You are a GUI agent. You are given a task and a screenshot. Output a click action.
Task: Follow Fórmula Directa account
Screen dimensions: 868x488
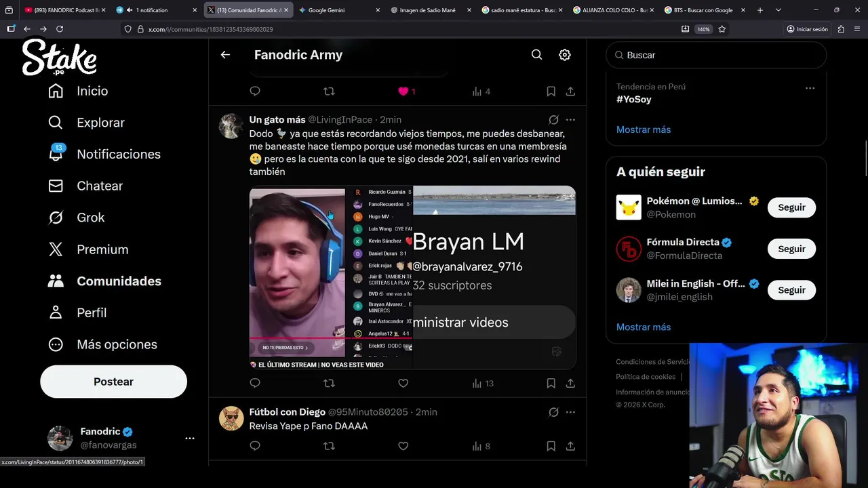point(791,249)
